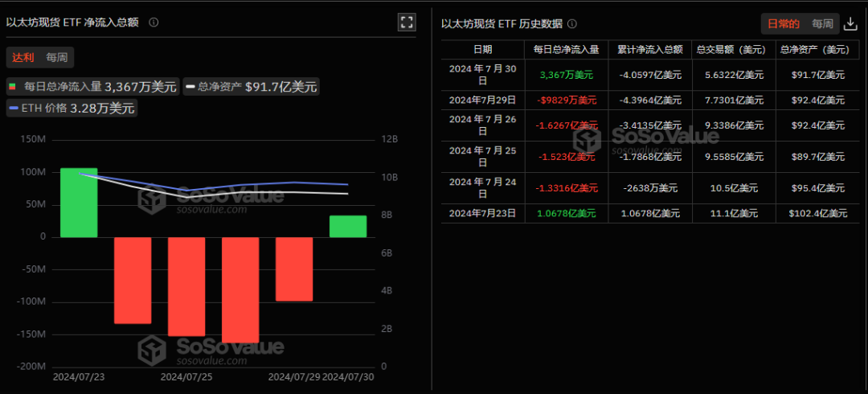868x394 pixels.
Task: Click the $95.4亿美元 net assets cell
Action: click(818, 188)
